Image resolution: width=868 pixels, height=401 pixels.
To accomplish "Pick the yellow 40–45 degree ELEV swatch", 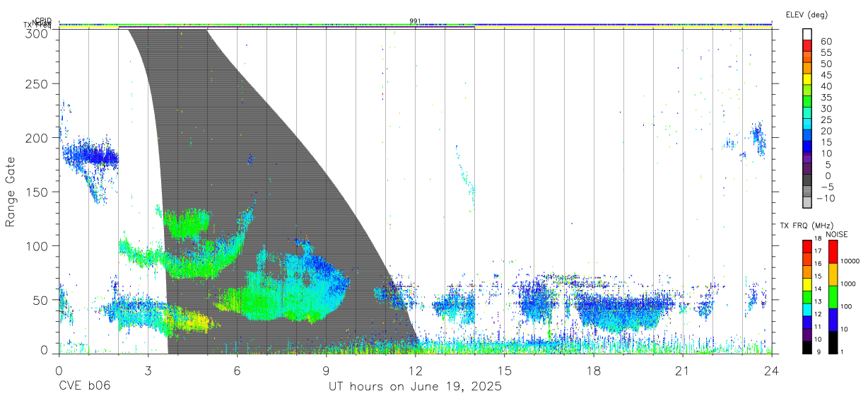I will 809,80.
